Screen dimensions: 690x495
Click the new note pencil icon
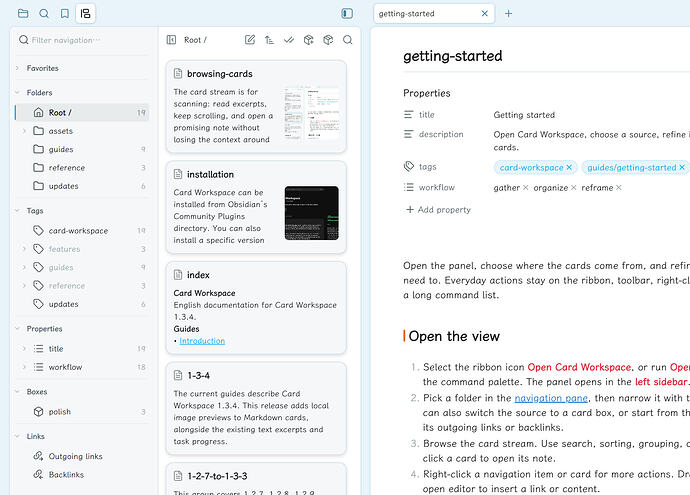[250, 40]
